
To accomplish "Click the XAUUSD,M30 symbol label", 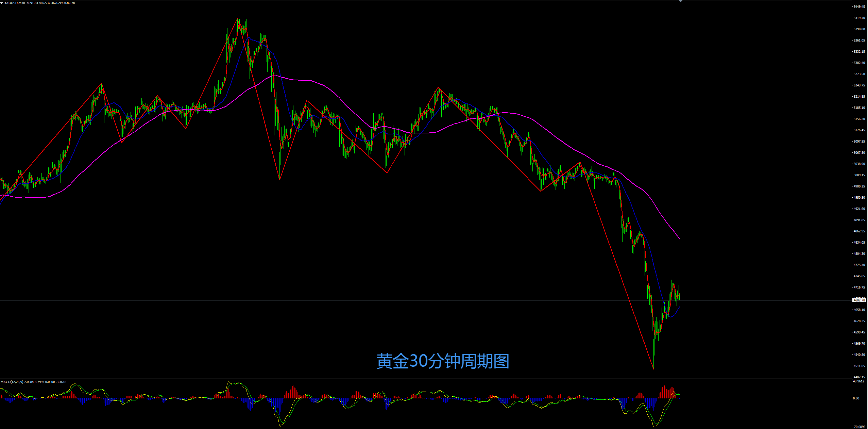I will 14,3.
